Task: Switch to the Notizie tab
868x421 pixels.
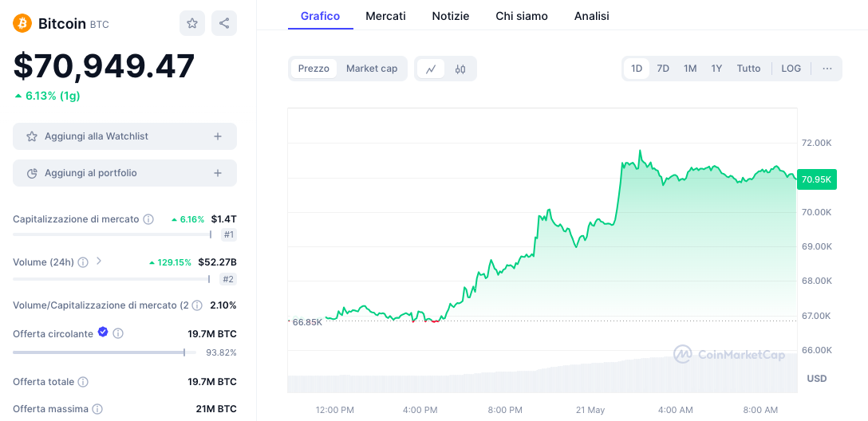Action: point(450,16)
